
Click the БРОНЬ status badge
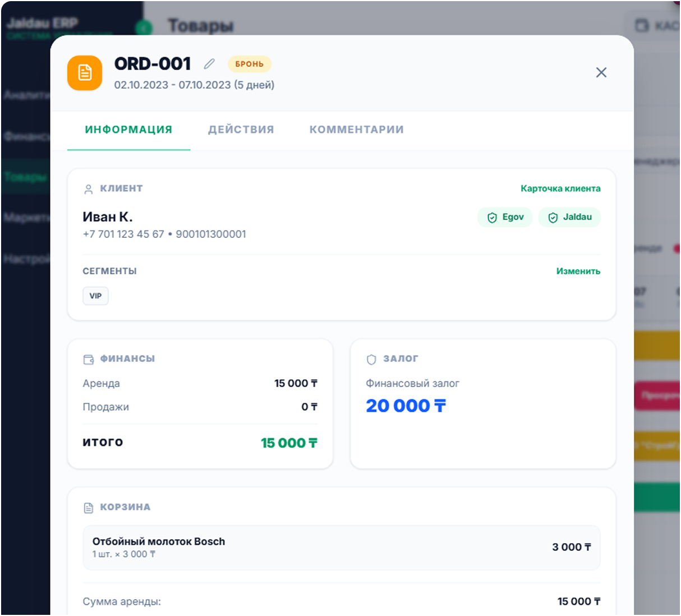pyautogui.click(x=250, y=64)
